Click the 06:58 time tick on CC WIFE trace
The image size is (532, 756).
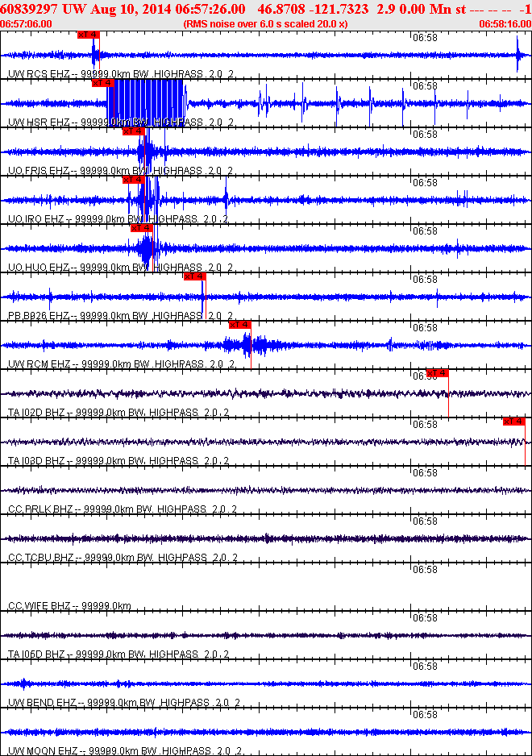(425, 569)
